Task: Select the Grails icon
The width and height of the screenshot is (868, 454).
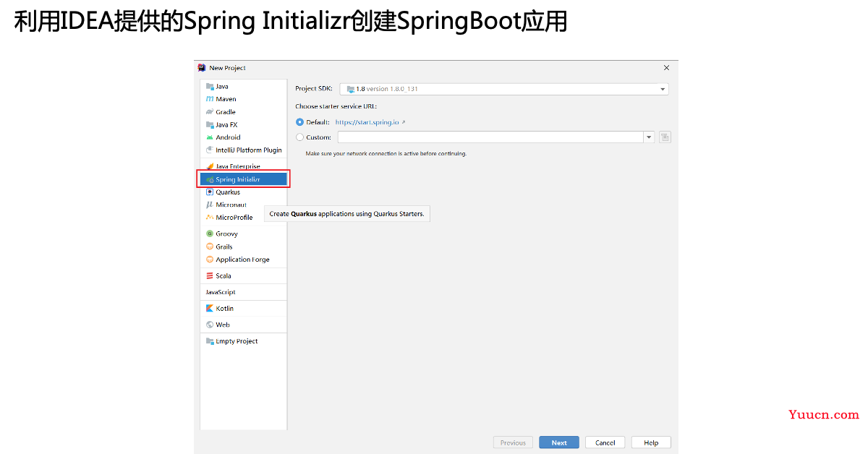Action: point(210,247)
